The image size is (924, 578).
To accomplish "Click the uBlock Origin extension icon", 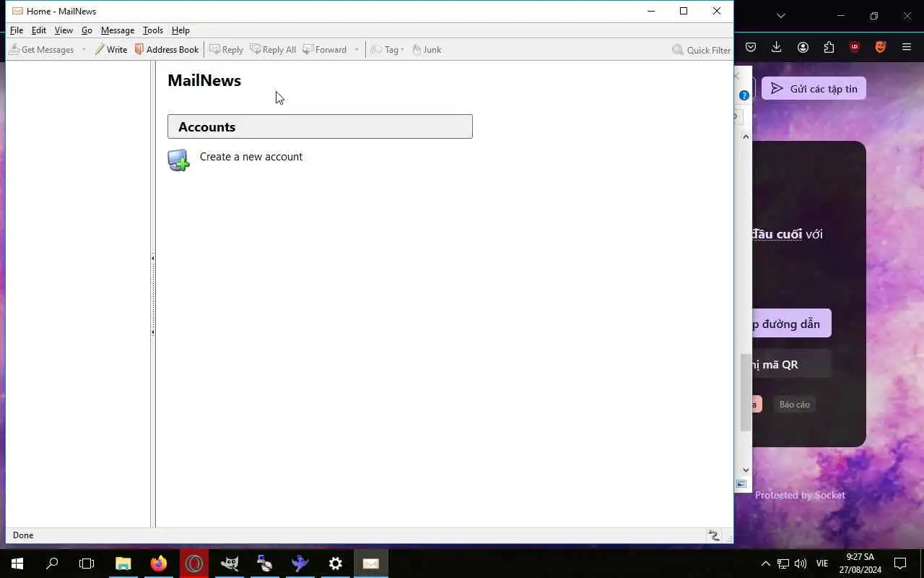I will [855, 47].
